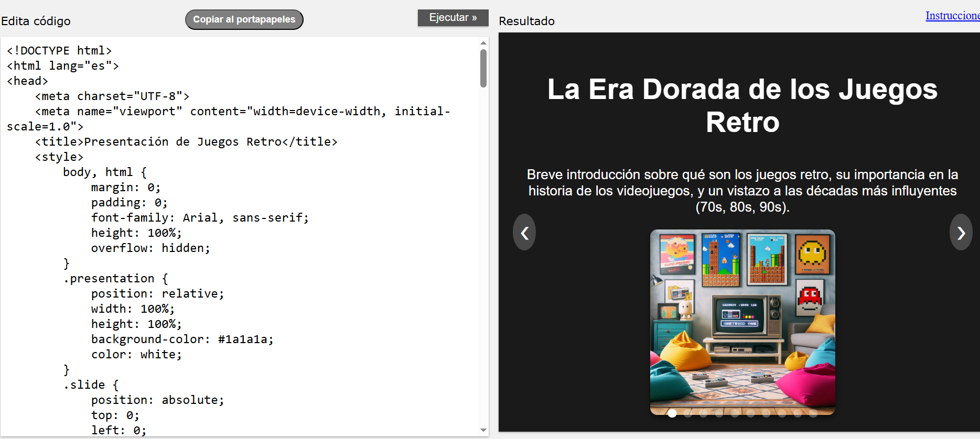Screen dimensions: 980x439
Task: Jump to the fourth slide dot
Action: point(719,413)
